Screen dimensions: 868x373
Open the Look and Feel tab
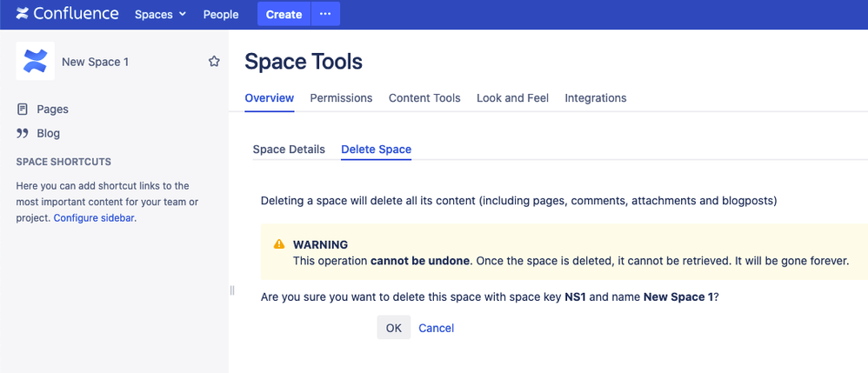[512, 98]
